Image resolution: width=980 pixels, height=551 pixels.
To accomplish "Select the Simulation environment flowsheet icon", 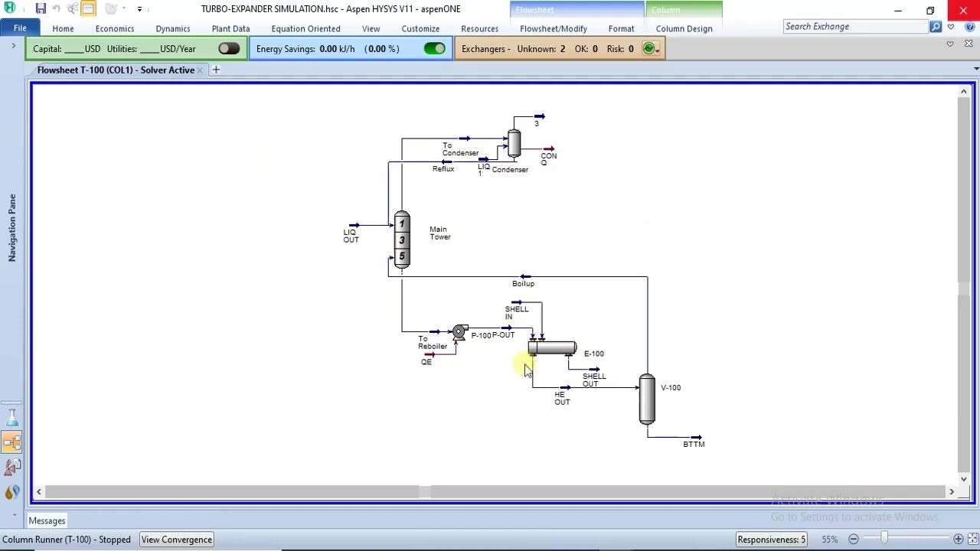I will point(12,442).
